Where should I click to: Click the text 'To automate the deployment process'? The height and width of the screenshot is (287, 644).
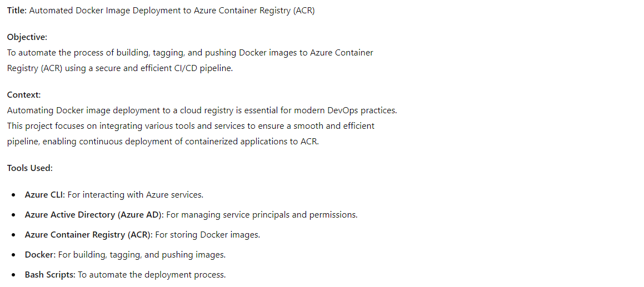click(152, 275)
